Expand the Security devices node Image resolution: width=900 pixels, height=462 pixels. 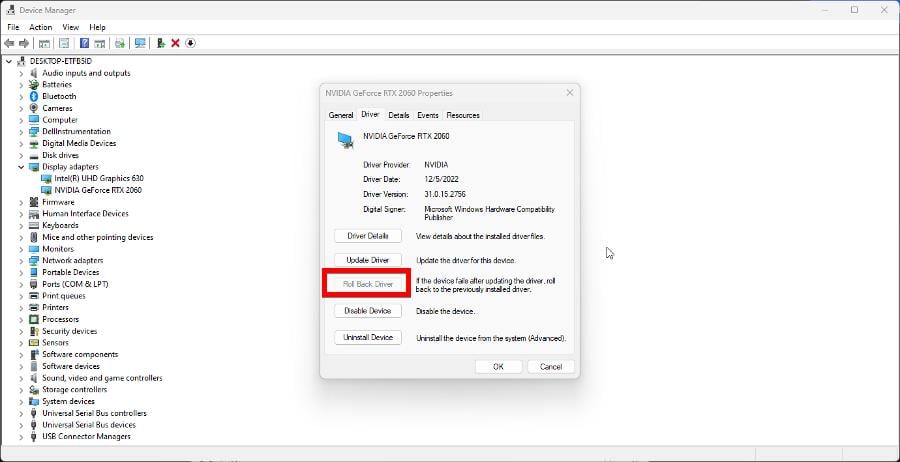21,331
